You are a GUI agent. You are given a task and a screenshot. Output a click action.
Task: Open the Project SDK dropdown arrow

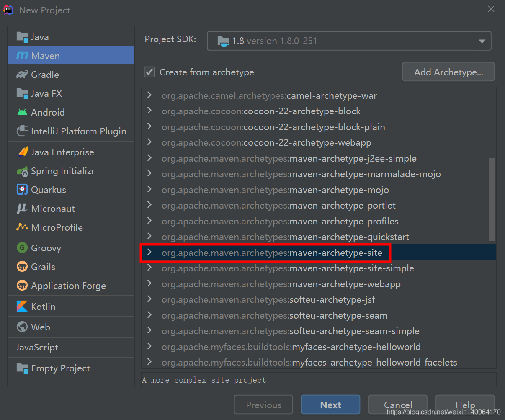click(x=482, y=41)
